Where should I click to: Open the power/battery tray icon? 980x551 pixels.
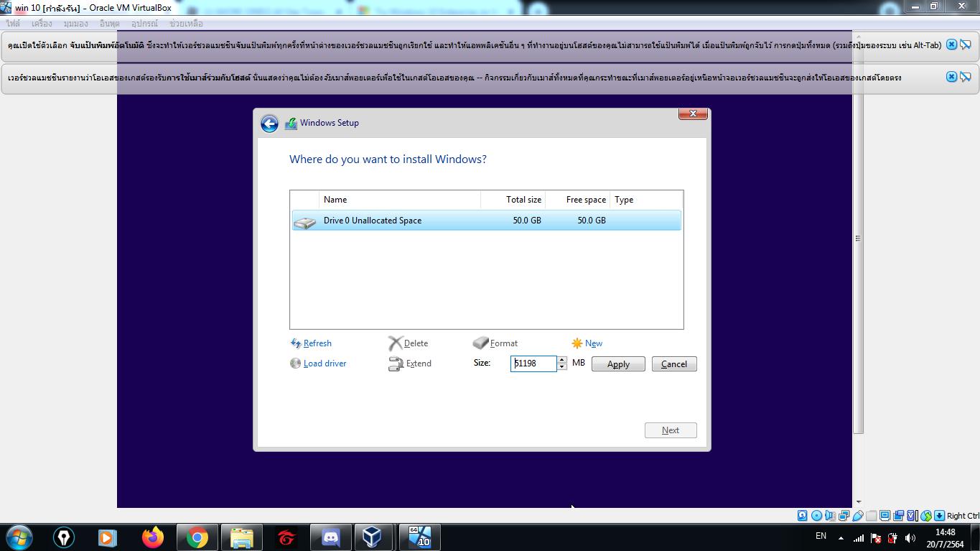tap(893, 538)
